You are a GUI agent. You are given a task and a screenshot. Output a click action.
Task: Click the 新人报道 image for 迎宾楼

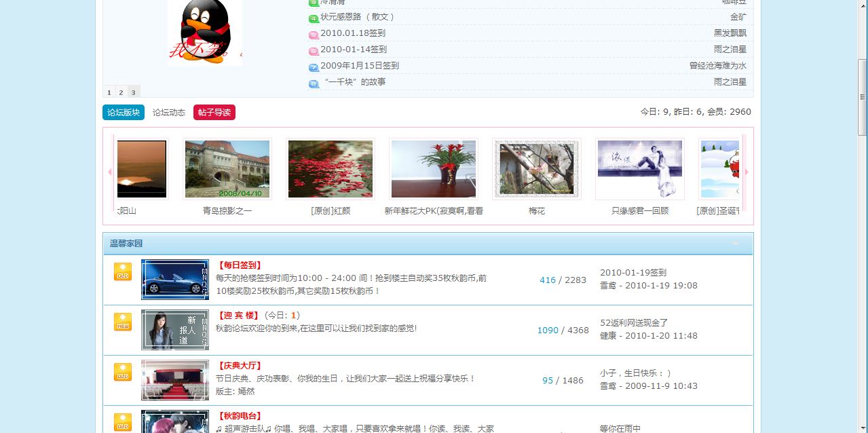175,330
